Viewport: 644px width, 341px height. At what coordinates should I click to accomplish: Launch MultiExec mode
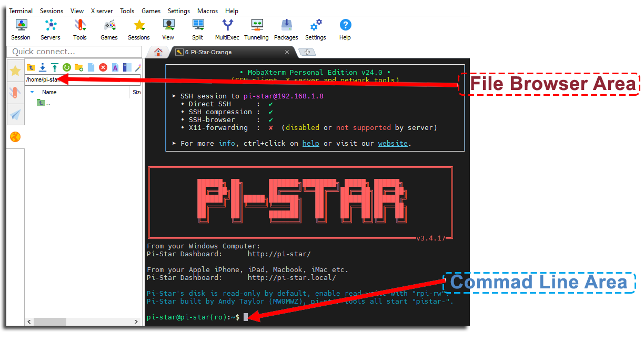(x=227, y=29)
